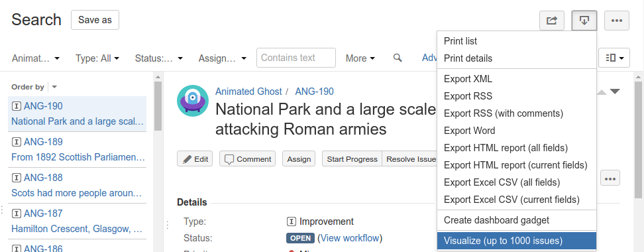Open ANG-187 in the issue list
The width and height of the screenshot is (644, 252).
tap(43, 214)
